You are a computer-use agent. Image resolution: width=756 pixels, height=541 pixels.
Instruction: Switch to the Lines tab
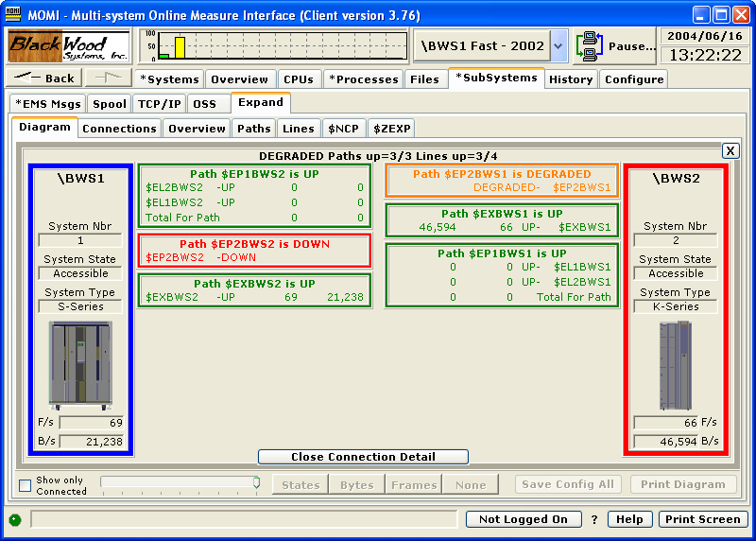[x=299, y=129]
